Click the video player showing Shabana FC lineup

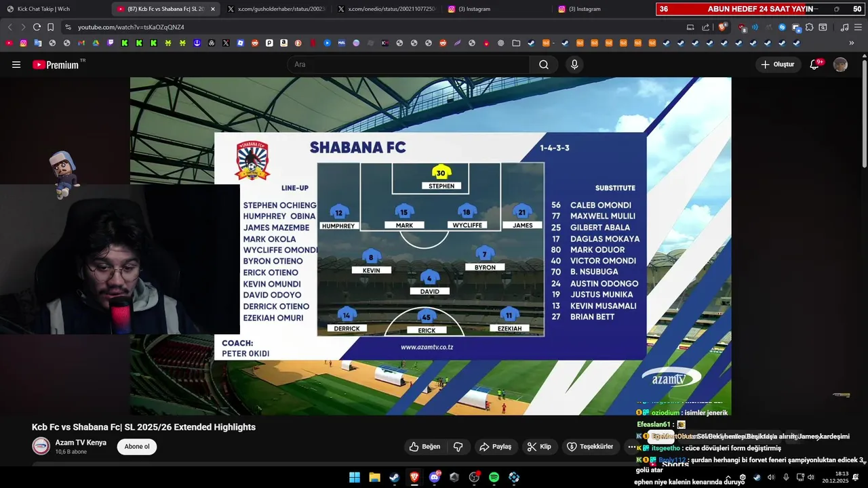pos(431,245)
